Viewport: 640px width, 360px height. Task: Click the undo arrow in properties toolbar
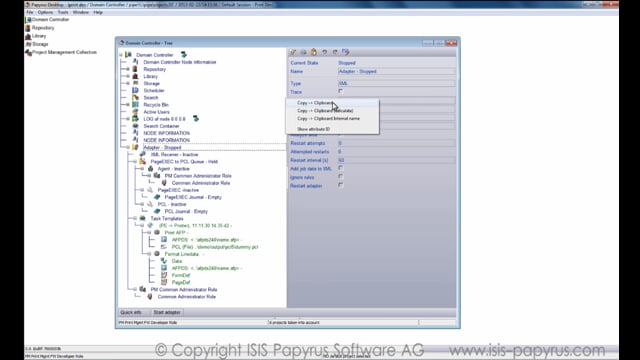click(x=324, y=52)
